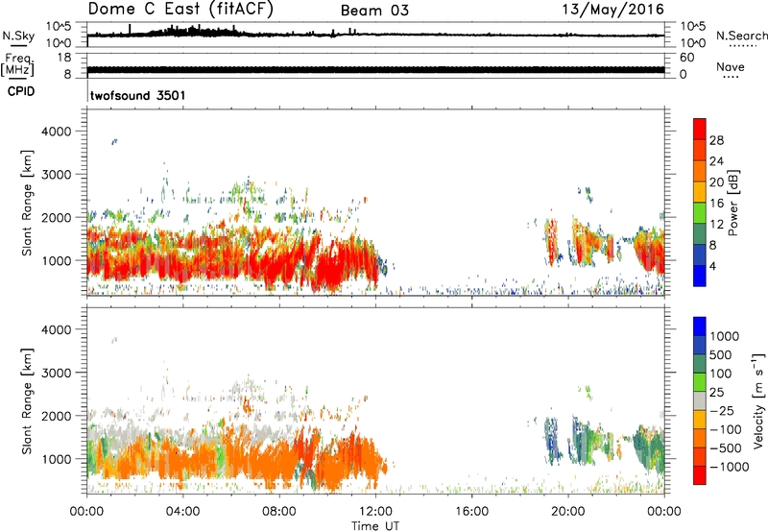
Task: Click the '12' label on Power scale
Action: (716, 225)
